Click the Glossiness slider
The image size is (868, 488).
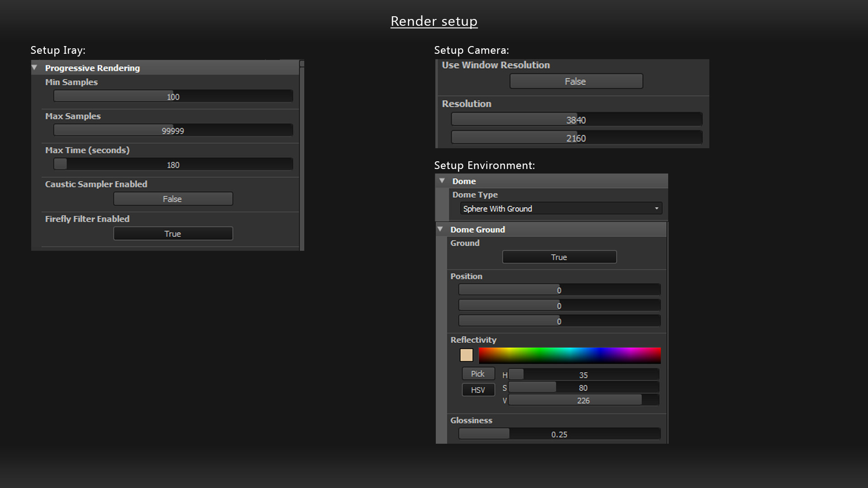click(x=560, y=434)
